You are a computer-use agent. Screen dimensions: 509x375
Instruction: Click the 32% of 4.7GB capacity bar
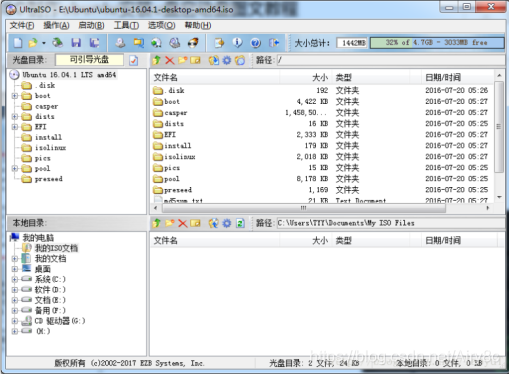pos(437,43)
